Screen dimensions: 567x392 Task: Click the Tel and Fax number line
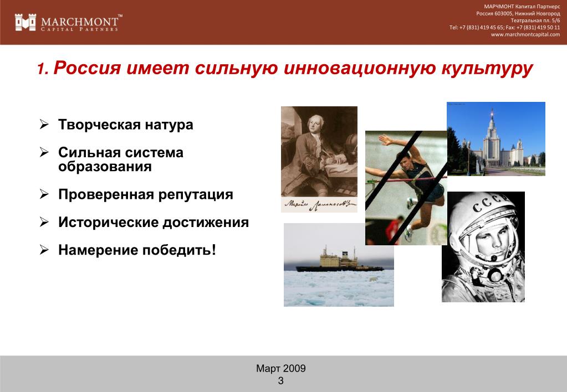[x=504, y=28]
